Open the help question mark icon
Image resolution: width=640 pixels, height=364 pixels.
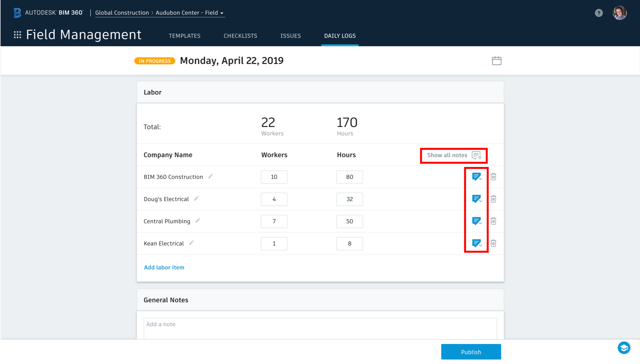599,13
